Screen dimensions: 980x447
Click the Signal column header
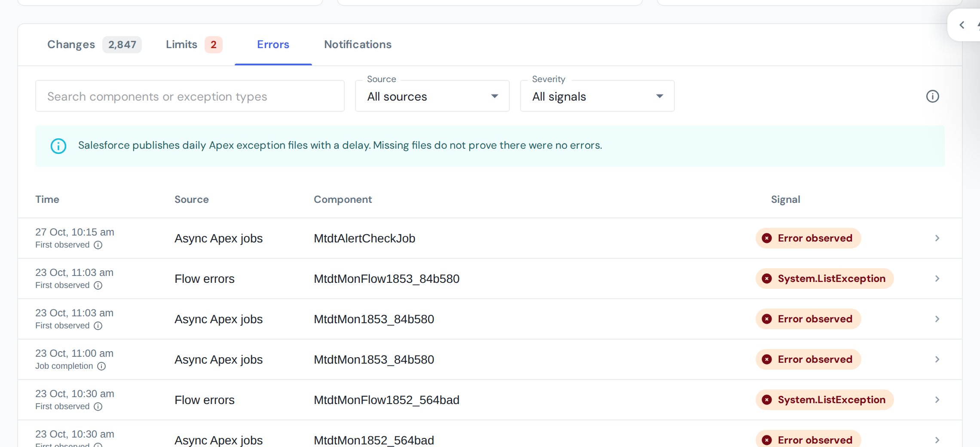pyautogui.click(x=785, y=199)
